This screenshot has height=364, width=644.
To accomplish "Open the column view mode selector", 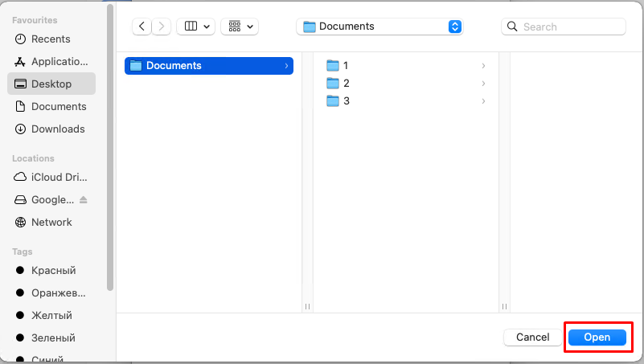I will [x=195, y=27].
